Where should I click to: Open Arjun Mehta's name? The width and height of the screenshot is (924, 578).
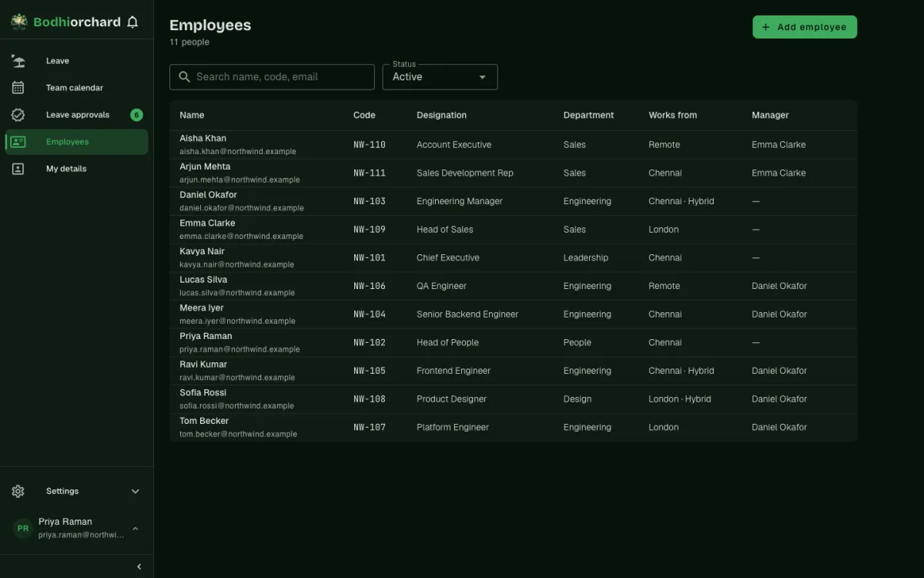pyautogui.click(x=205, y=166)
